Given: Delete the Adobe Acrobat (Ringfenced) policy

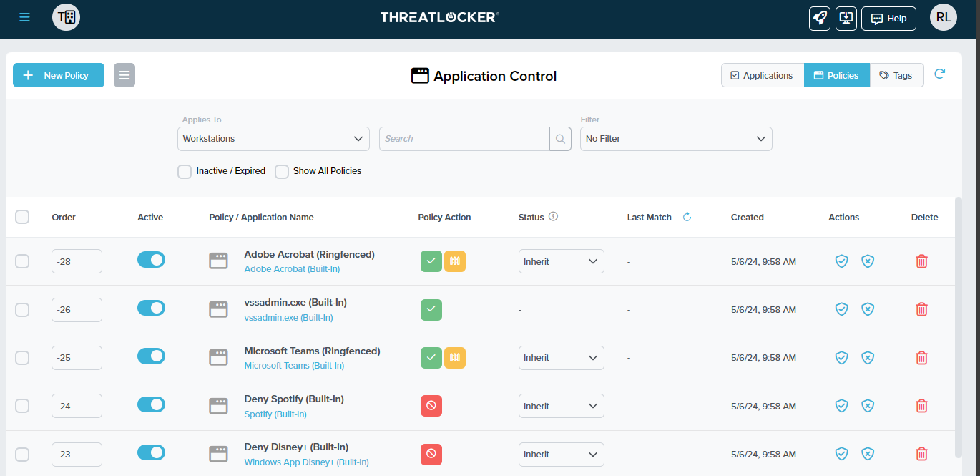Looking at the screenshot, I should pos(922,261).
